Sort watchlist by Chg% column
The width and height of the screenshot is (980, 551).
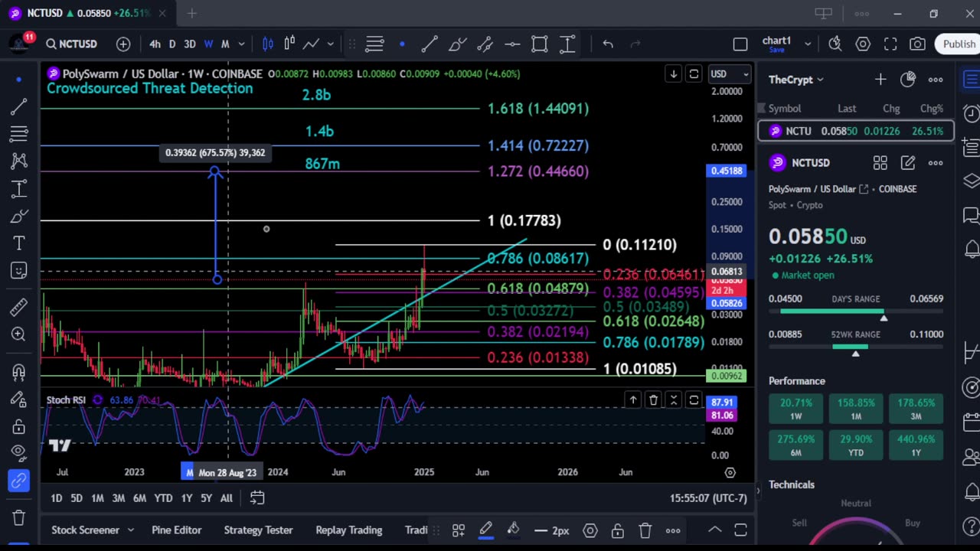[x=932, y=109]
